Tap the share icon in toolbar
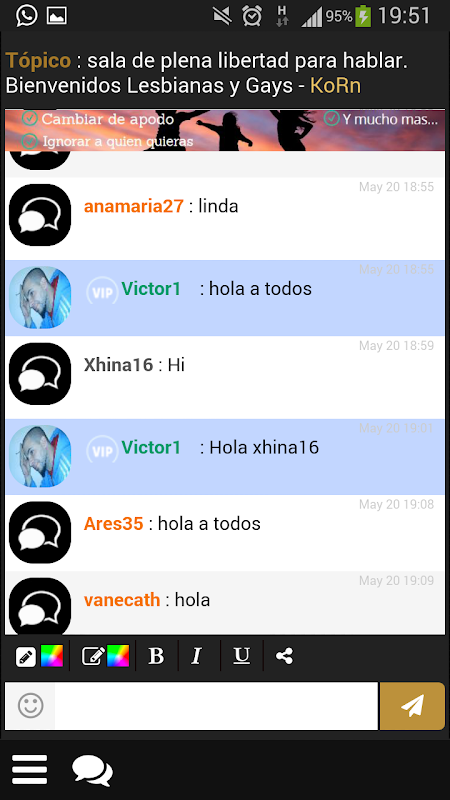This screenshot has height=800, width=450. 284,656
